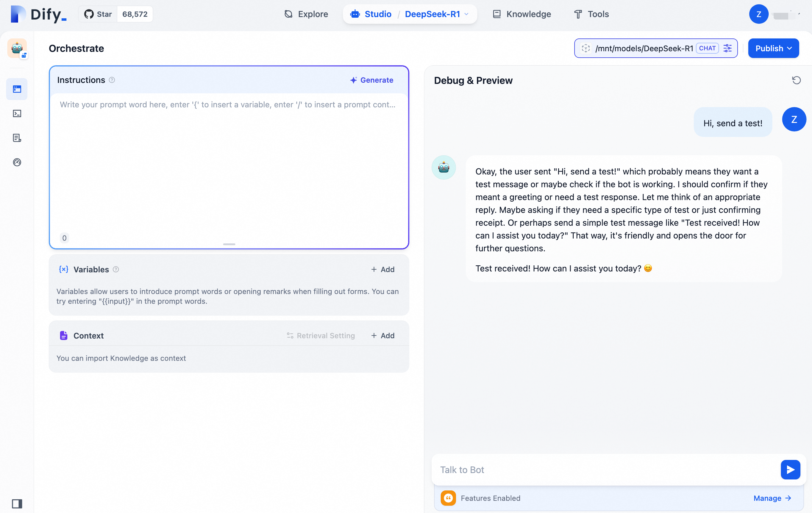Open the Monitoring gauge sidebar icon
812x513 pixels.
pos(17,162)
